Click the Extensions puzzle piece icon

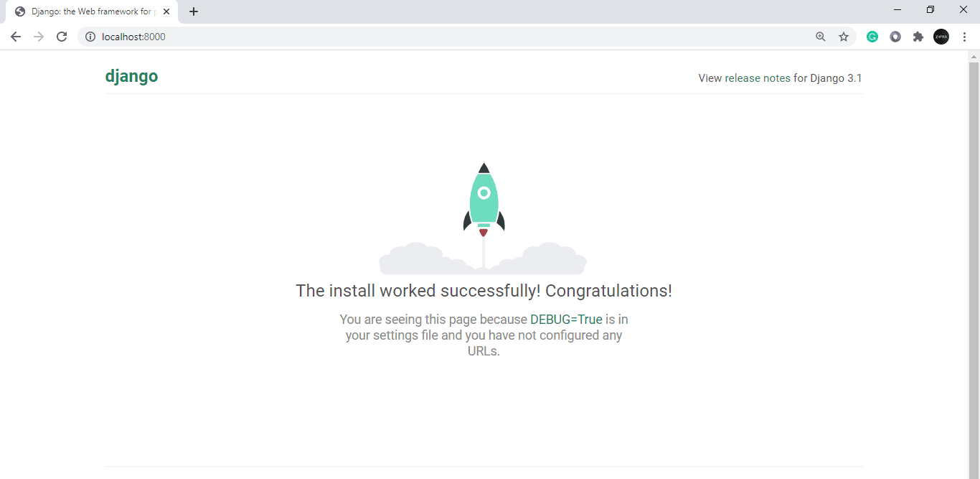pyautogui.click(x=918, y=36)
